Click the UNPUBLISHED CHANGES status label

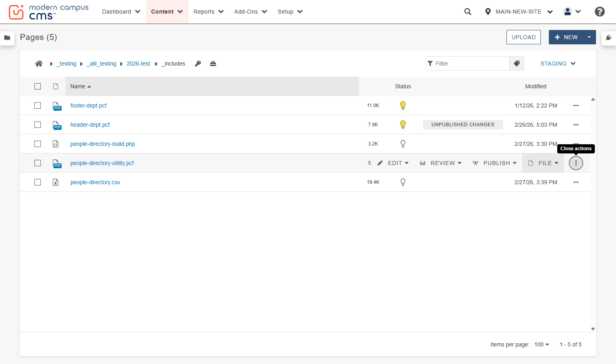pyautogui.click(x=463, y=125)
